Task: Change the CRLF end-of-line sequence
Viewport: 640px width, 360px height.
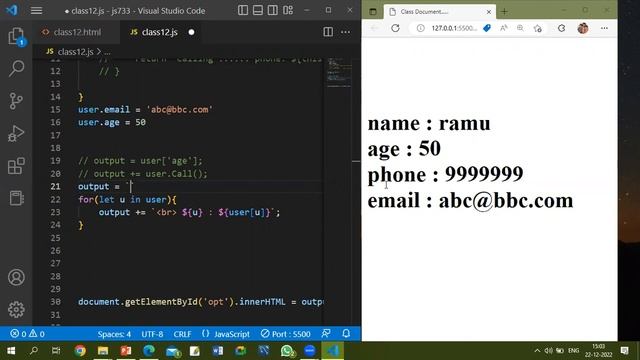Action: click(182, 334)
